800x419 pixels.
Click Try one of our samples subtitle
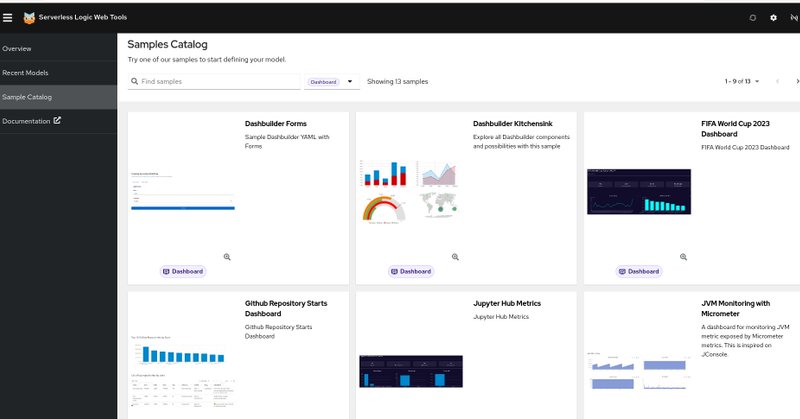[207, 59]
